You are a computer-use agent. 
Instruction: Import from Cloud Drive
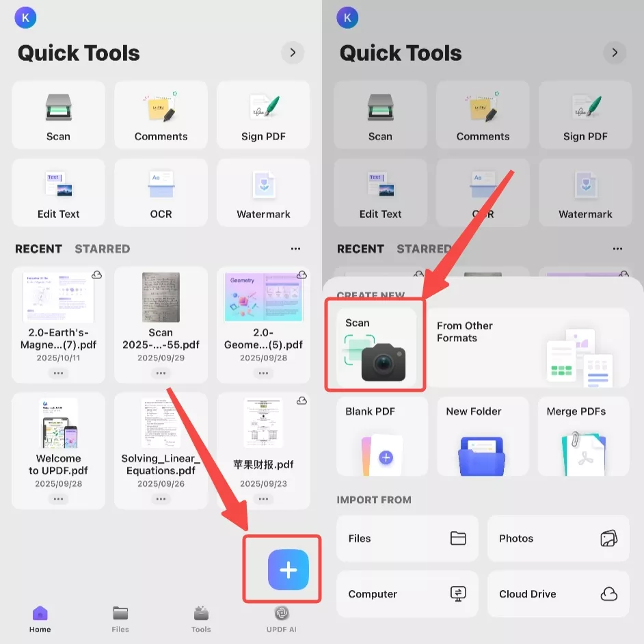click(558, 594)
